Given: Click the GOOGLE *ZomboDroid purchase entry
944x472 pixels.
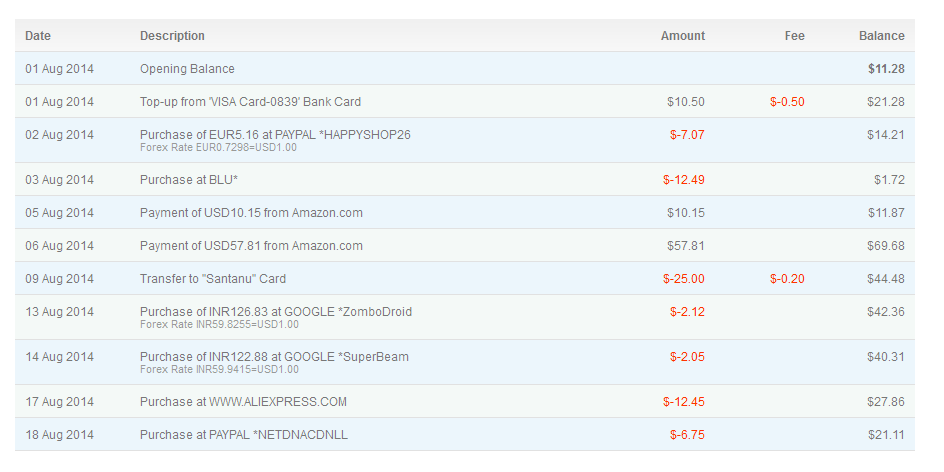Looking at the screenshot, I should [275, 312].
